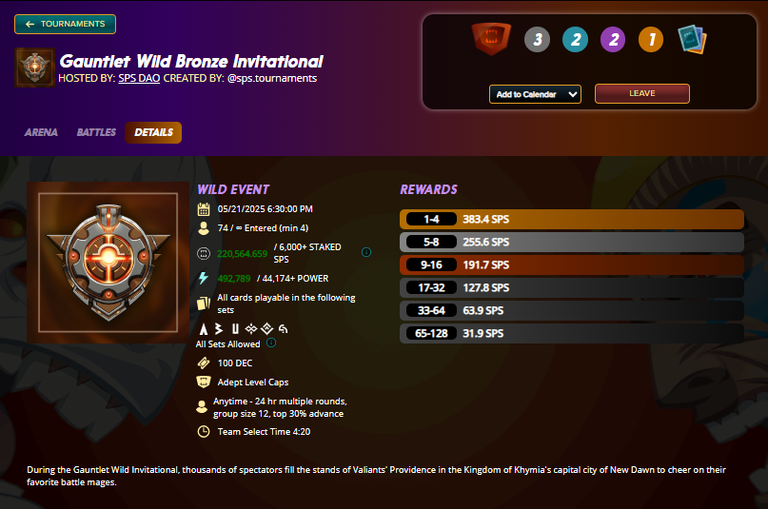Click the card stack icon in header panel
Viewport: 768px width, 509px height.
tap(692, 39)
